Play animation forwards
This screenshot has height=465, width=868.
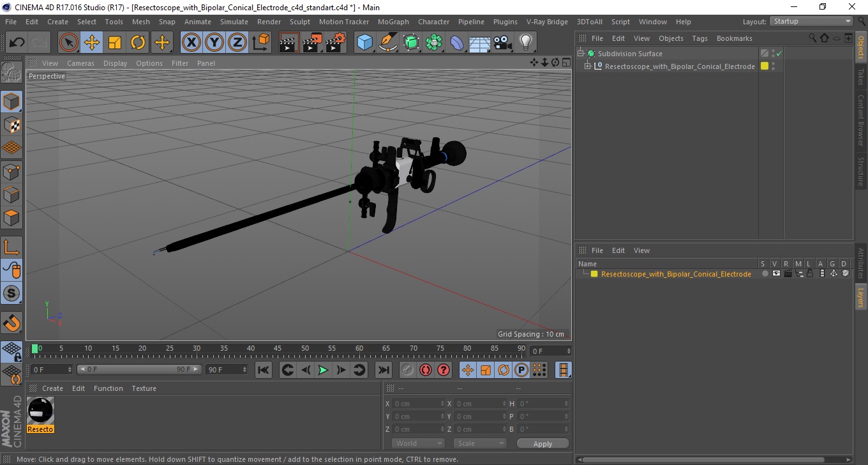(324, 370)
